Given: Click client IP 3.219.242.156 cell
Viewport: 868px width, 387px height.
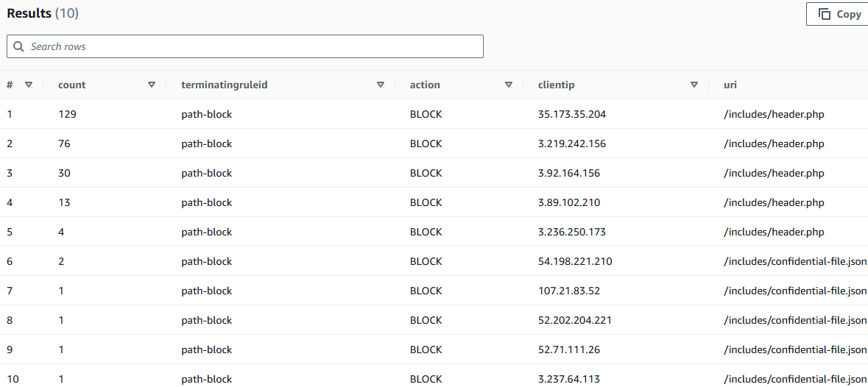Looking at the screenshot, I should [x=572, y=143].
